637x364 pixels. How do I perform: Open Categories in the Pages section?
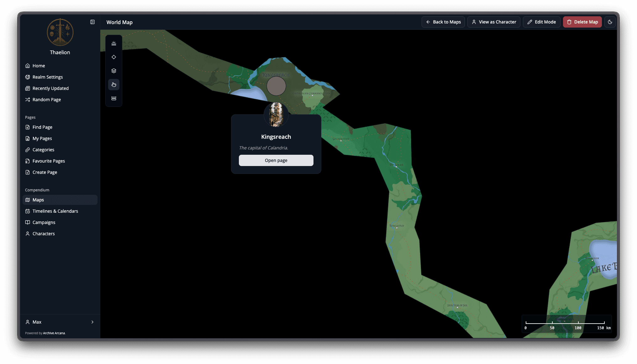(43, 150)
